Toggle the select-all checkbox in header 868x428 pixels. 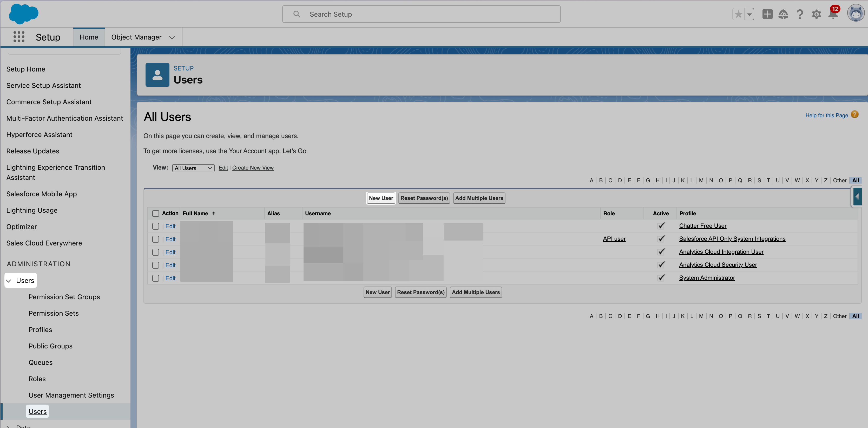(x=155, y=213)
